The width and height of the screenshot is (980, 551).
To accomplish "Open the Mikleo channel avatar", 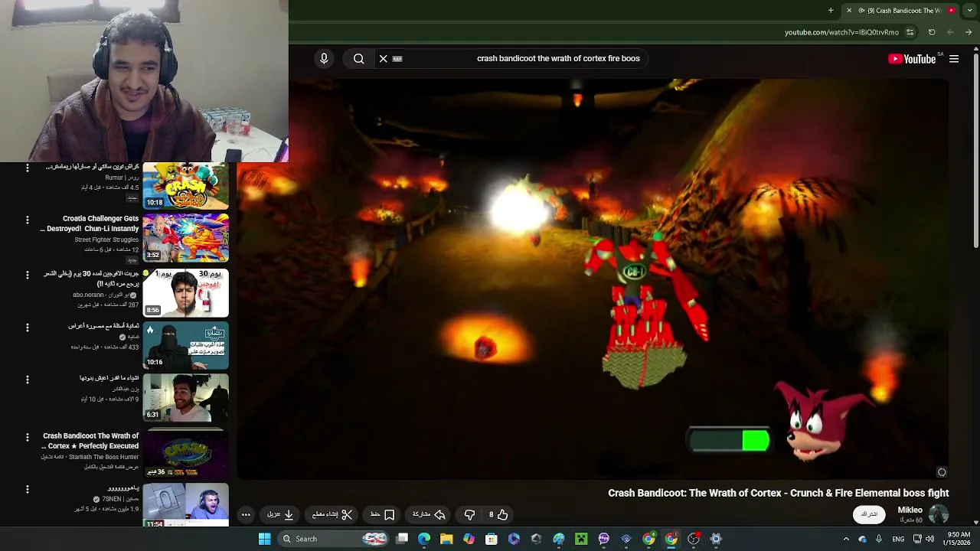I will click(x=939, y=514).
